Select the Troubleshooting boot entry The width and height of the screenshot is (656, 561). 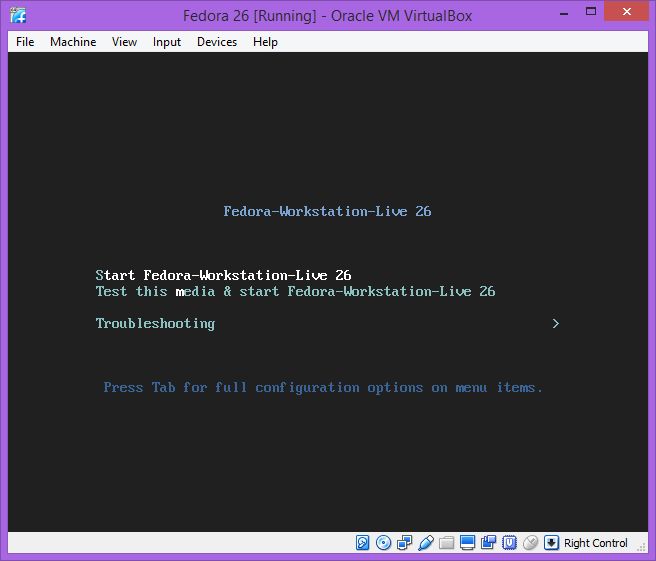pyautogui.click(x=155, y=323)
